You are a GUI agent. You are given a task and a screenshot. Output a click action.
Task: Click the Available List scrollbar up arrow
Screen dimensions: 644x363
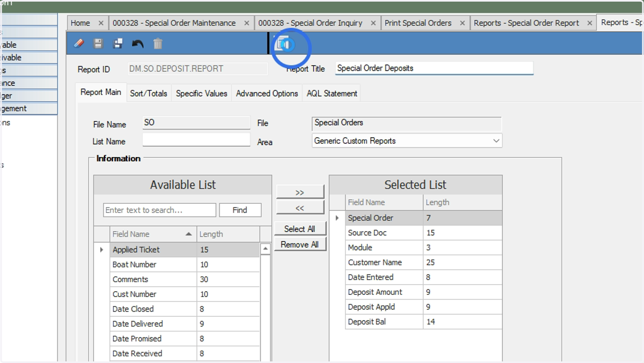tap(265, 249)
